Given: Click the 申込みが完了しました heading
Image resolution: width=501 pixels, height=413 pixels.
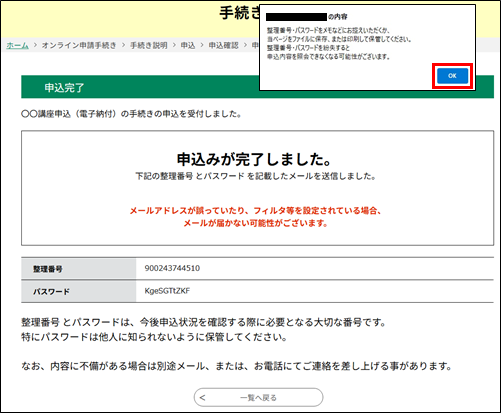Looking at the screenshot, I should [x=254, y=159].
